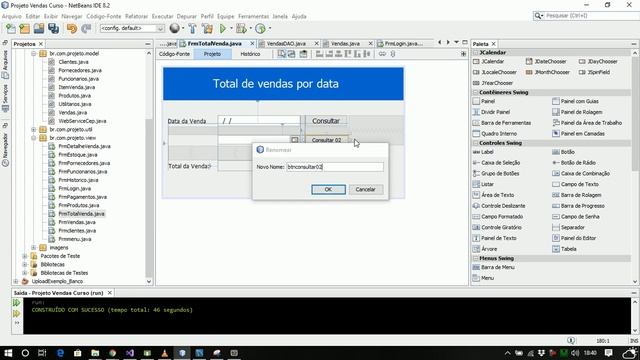Expand UploadExemplo_Banco project node

16,281
